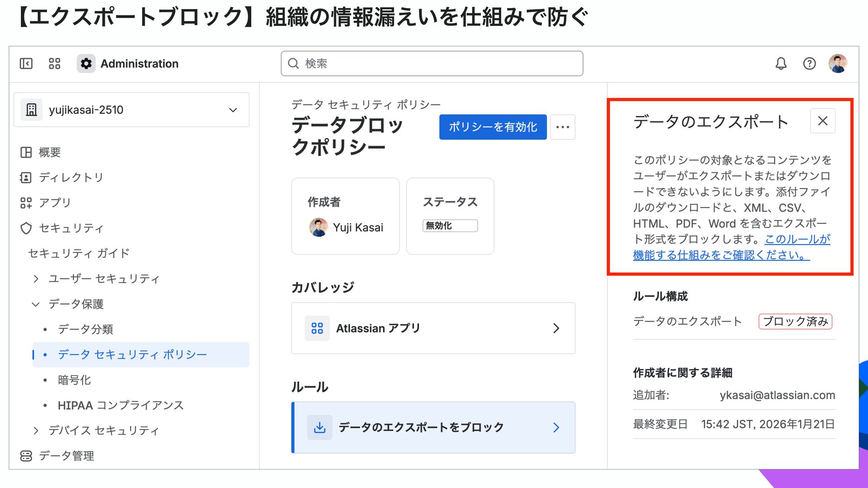This screenshot has width=868, height=488.
Task: Open the notifications bell
Action: pyautogui.click(x=781, y=63)
